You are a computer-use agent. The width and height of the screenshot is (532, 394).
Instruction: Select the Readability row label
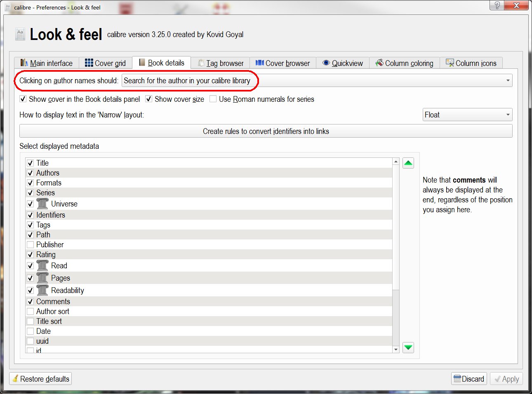[x=68, y=290]
